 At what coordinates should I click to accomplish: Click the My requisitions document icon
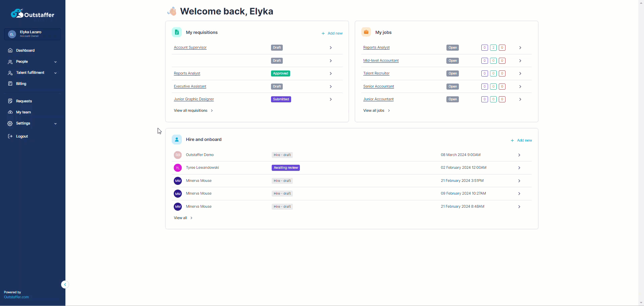177,32
